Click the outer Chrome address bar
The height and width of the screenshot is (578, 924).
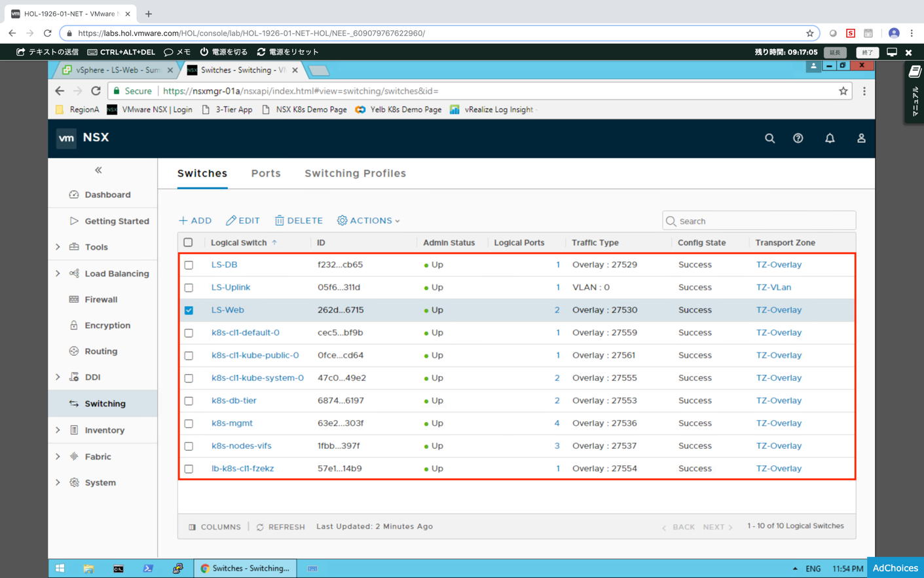point(439,33)
